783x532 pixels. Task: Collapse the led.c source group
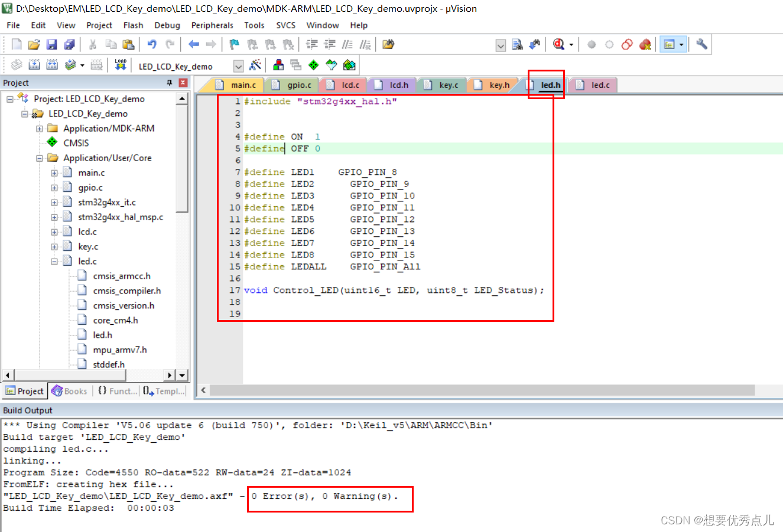click(54, 260)
